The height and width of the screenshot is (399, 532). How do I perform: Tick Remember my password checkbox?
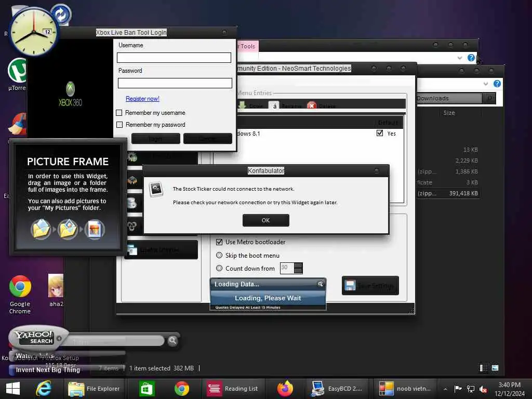(119, 125)
